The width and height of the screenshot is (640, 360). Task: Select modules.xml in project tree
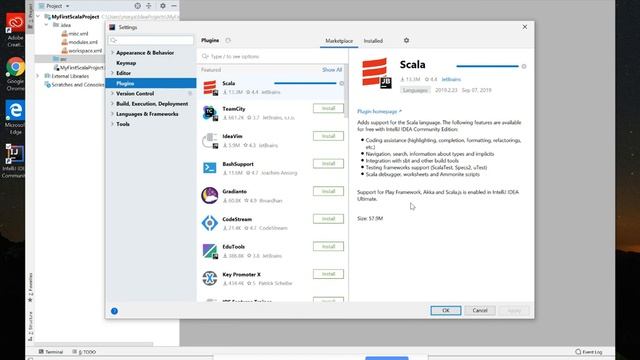tap(80, 42)
